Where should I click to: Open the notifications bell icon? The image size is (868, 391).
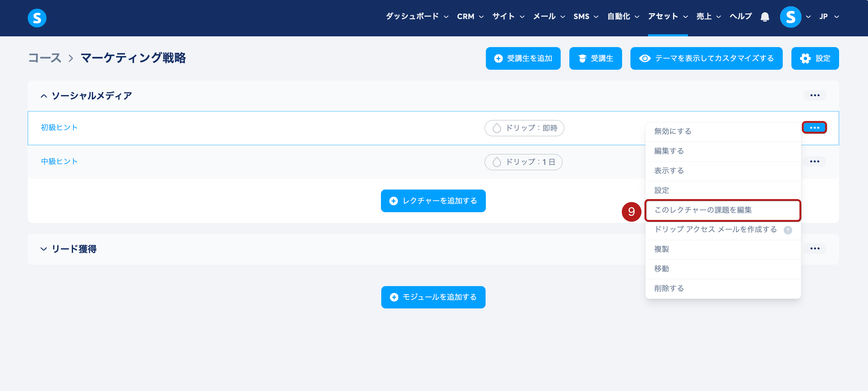click(x=765, y=17)
